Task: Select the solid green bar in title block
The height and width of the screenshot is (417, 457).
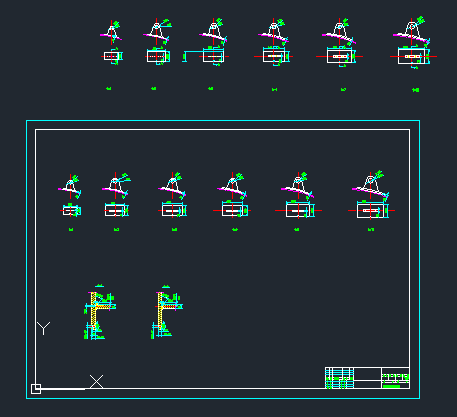Action: click(x=391, y=386)
